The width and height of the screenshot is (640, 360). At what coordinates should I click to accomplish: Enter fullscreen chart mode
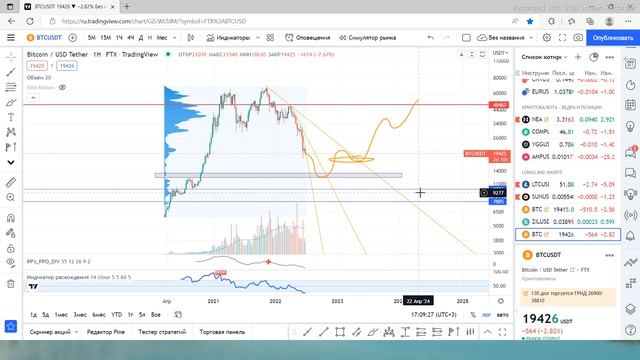pos(562,38)
